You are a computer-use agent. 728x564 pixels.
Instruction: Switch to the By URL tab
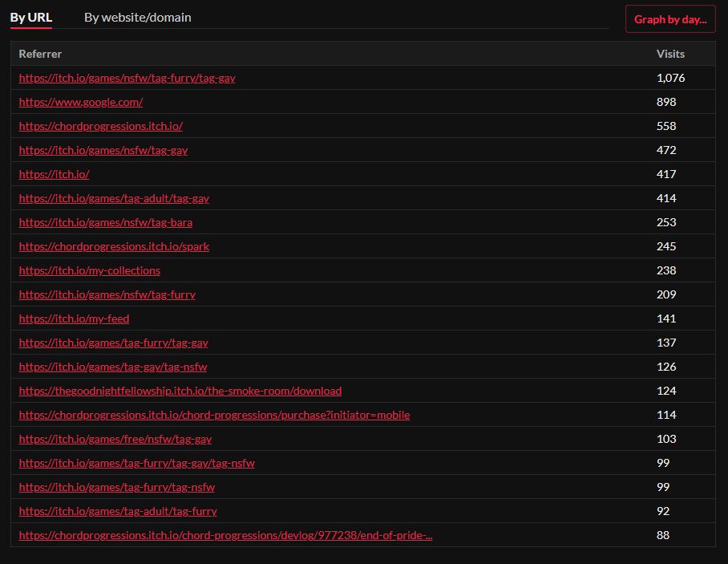[31, 18]
